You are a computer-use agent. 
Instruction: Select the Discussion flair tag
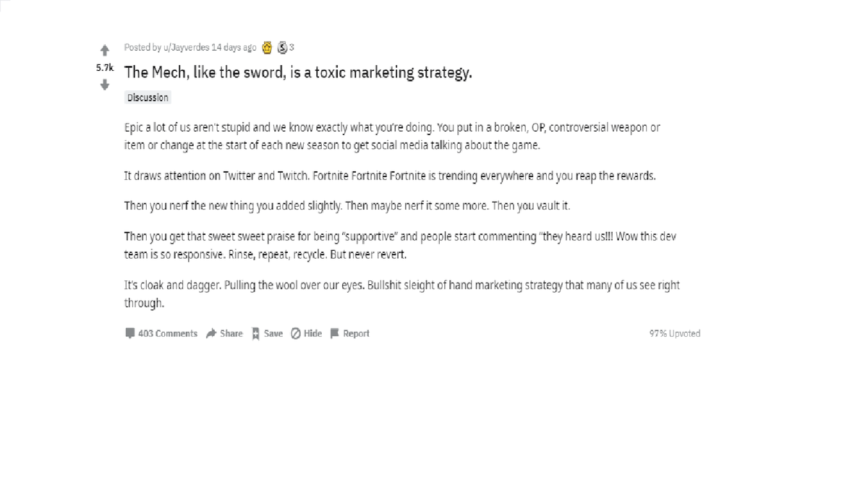point(148,98)
